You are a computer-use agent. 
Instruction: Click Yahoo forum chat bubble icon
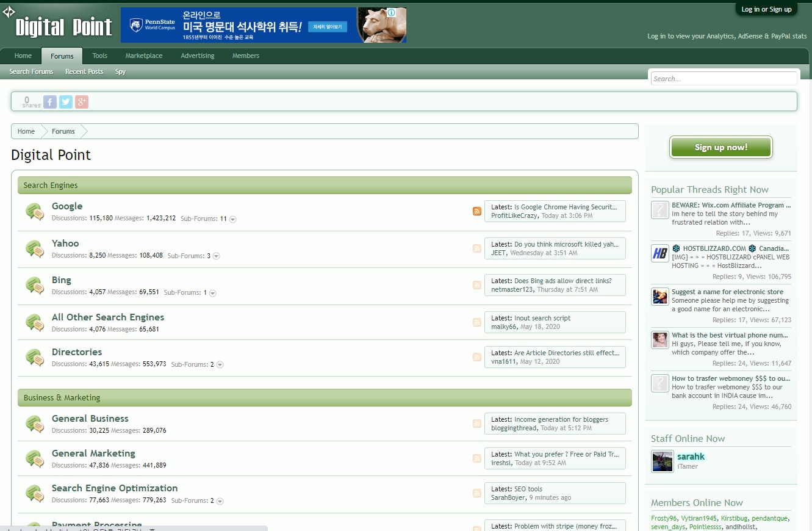point(35,249)
